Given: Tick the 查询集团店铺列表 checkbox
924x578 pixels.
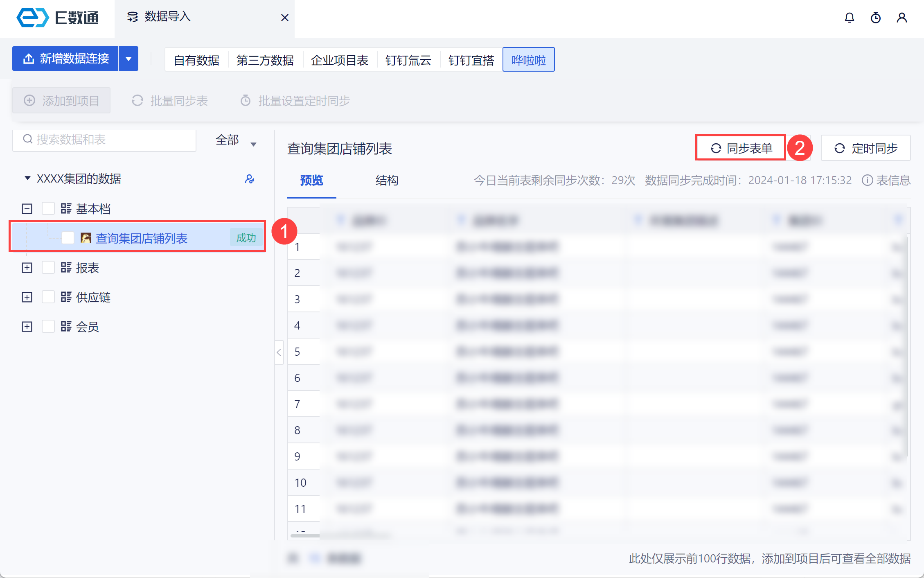Looking at the screenshot, I should coord(68,238).
